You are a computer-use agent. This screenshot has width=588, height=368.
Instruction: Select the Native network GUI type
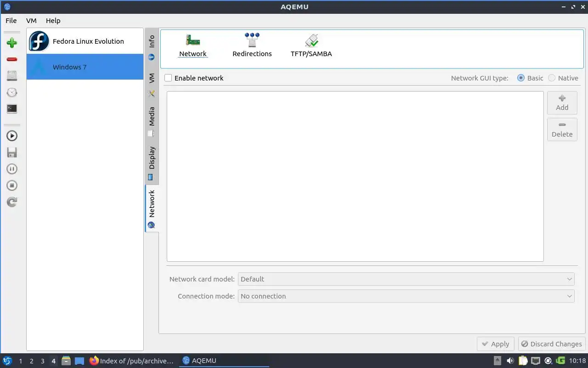pos(552,78)
